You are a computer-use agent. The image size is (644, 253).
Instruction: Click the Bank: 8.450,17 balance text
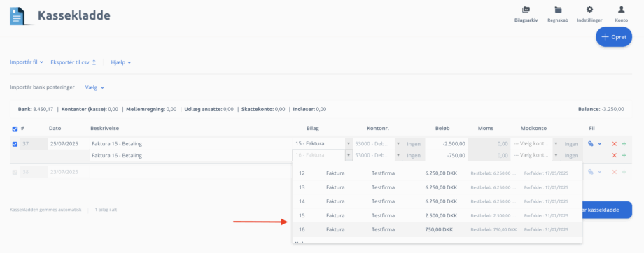36,110
